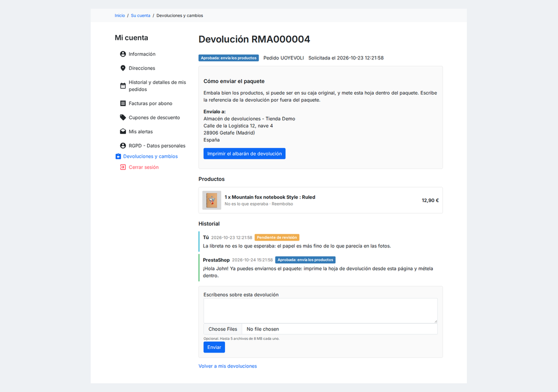
Task: Open the Información account section
Action: (142, 54)
